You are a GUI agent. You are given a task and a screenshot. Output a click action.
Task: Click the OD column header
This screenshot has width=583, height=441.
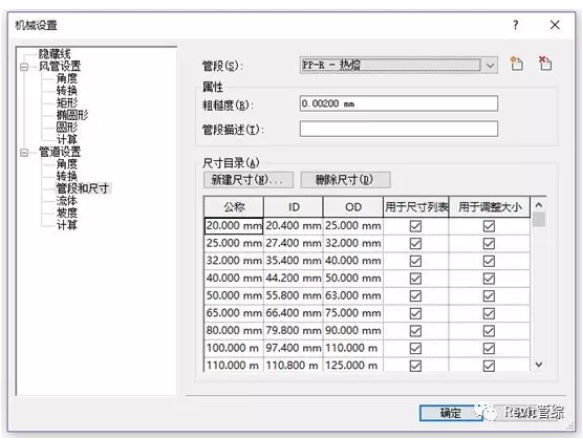pos(353,207)
